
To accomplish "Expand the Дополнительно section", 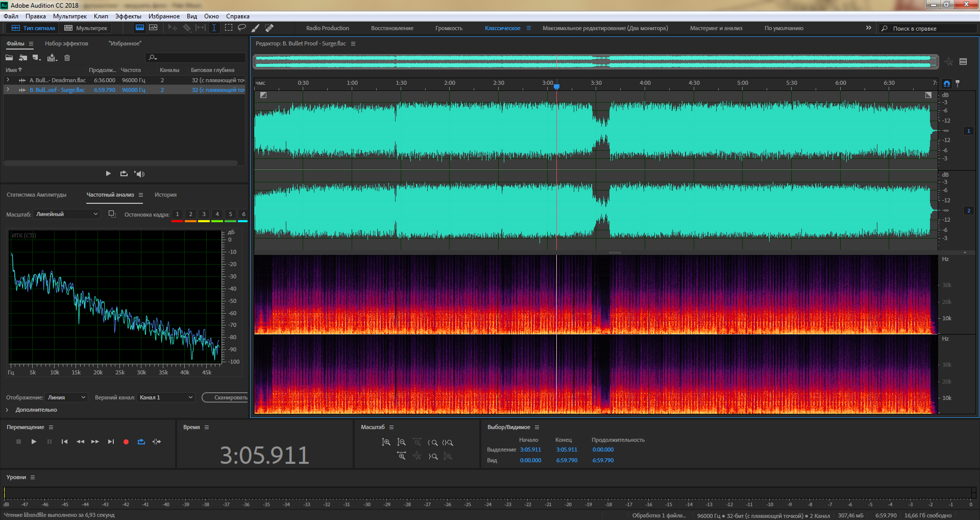I will (7, 410).
